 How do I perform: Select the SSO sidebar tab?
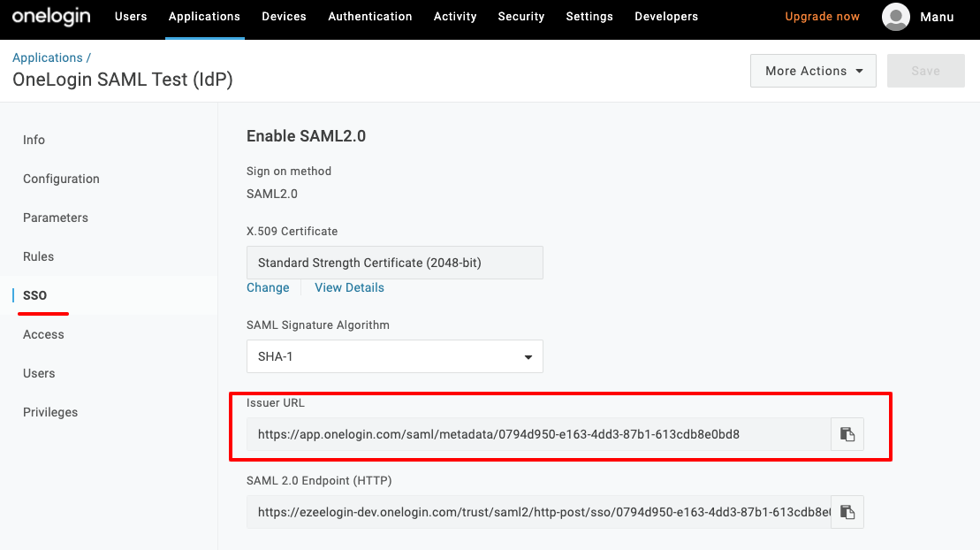pos(35,295)
